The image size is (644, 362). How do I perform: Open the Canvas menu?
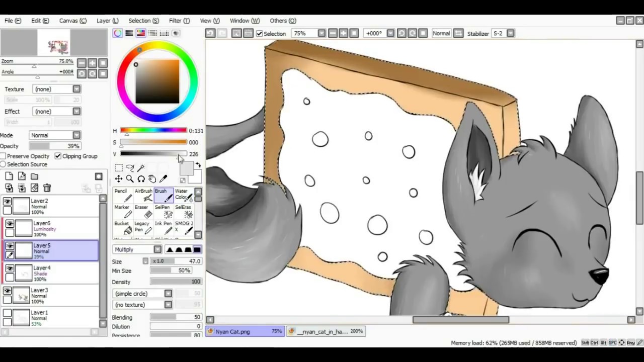(72, 21)
